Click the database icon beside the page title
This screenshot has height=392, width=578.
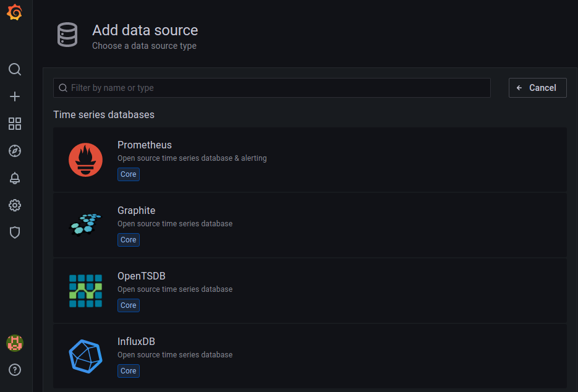pos(67,35)
